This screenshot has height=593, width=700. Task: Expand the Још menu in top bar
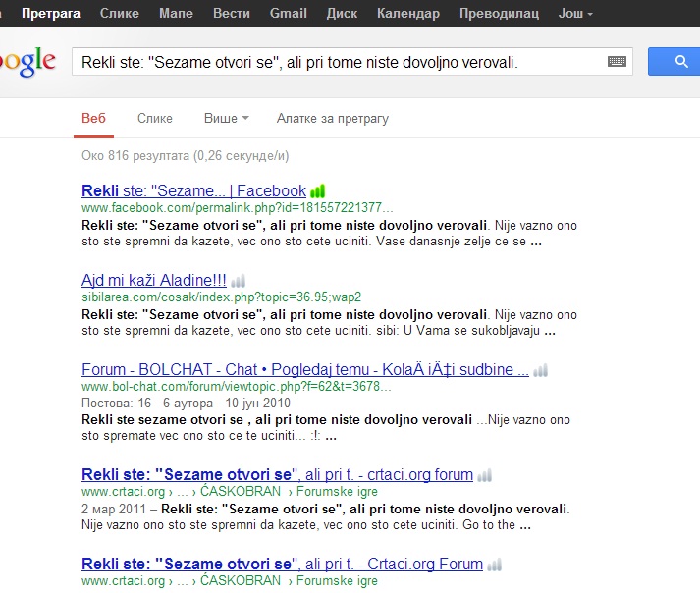point(575,14)
